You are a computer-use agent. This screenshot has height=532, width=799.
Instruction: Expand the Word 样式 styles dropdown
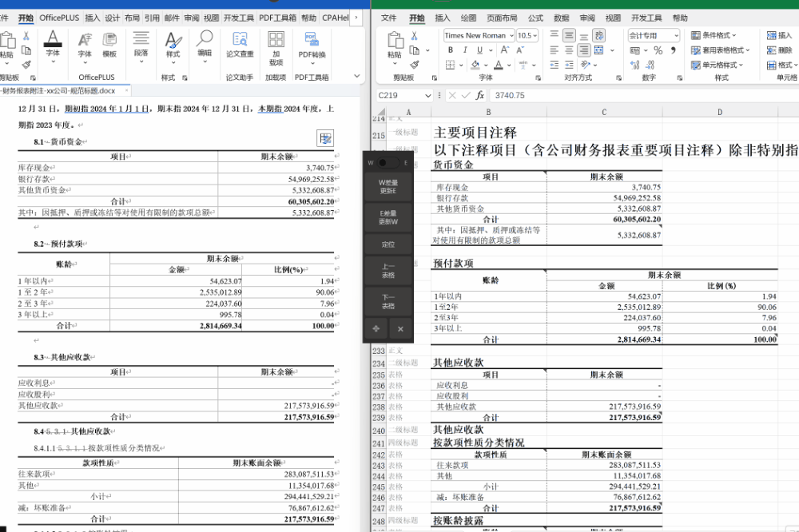173,62
